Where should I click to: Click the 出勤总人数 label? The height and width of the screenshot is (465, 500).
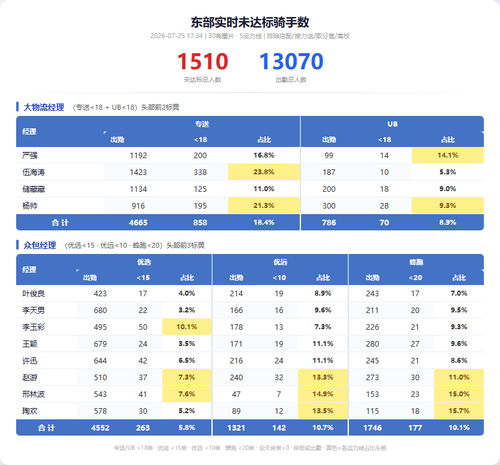pyautogui.click(x=291, y=80)
